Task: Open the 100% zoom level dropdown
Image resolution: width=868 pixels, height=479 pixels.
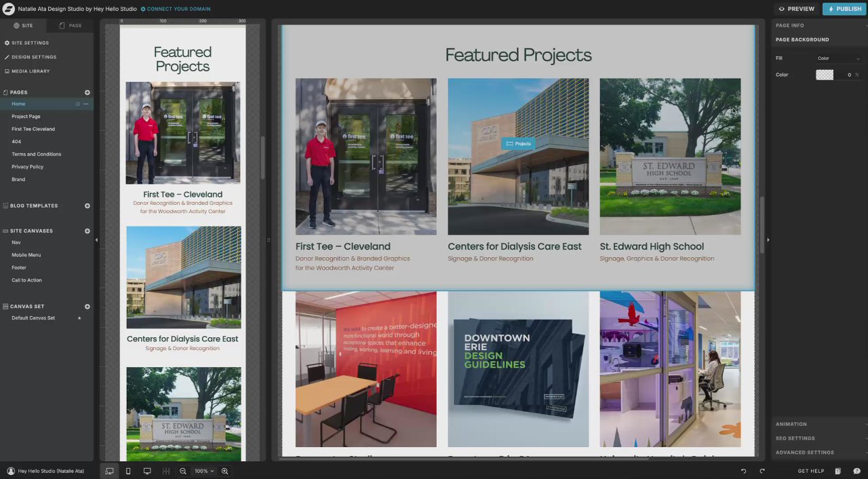Action: [203, 471]
